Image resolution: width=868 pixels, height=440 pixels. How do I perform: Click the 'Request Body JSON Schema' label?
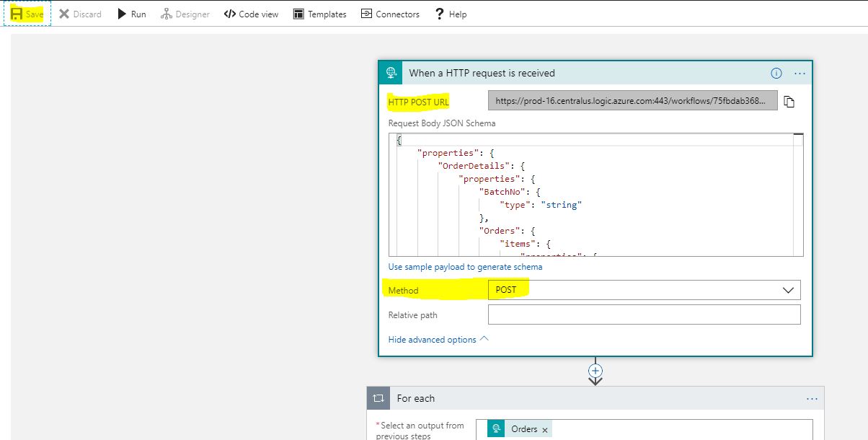point(442,123)
